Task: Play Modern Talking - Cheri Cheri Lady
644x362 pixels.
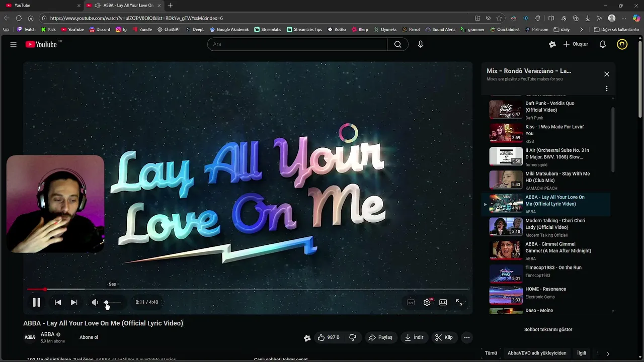Action: (x=546, y=227)
